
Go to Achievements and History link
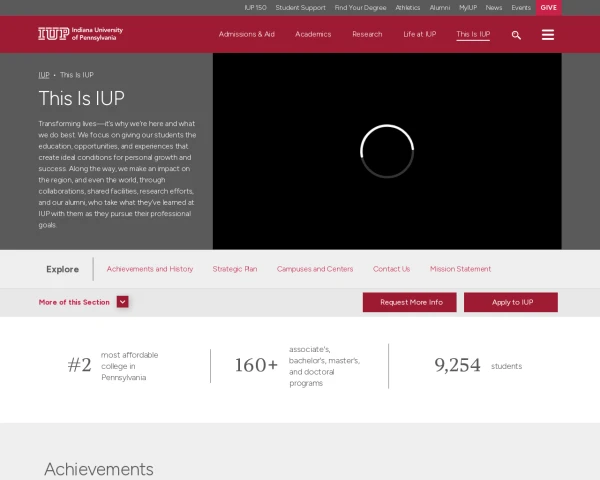tap(150, 269)
